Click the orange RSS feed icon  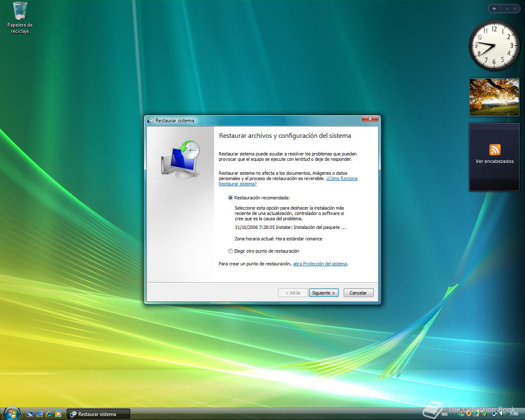click(495, 150)
